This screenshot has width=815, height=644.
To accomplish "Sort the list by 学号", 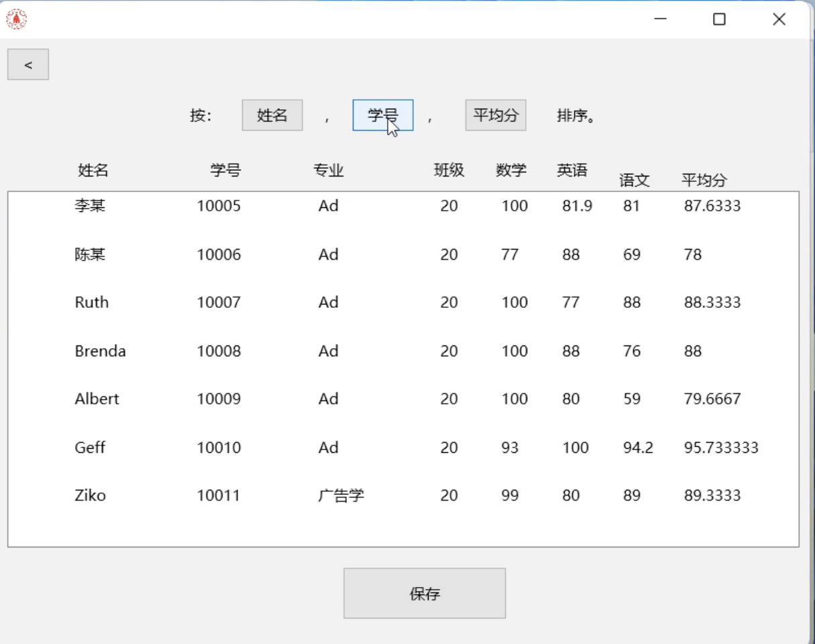I will 382,115.
